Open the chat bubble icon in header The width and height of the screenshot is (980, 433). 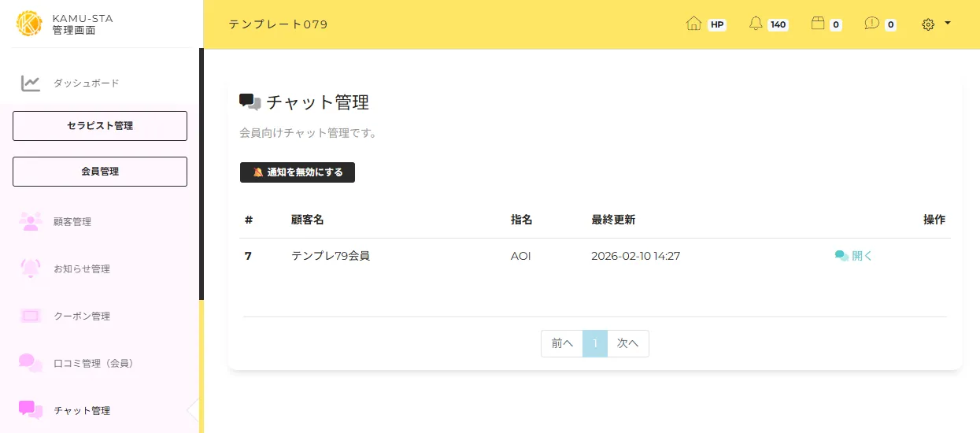[871, 24]
